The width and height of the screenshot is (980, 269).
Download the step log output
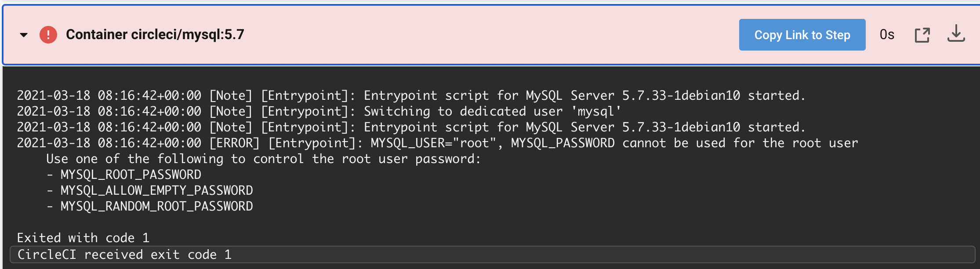coord(956,34)
